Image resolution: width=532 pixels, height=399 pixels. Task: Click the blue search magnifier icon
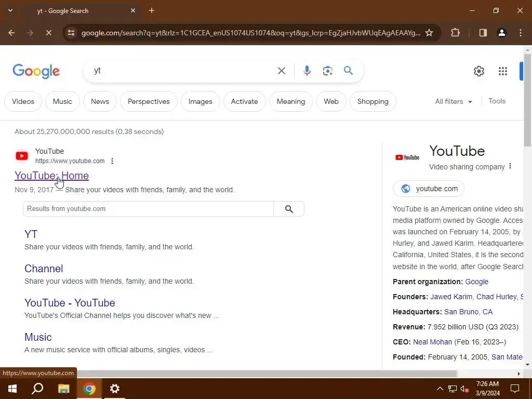(349, 71)
